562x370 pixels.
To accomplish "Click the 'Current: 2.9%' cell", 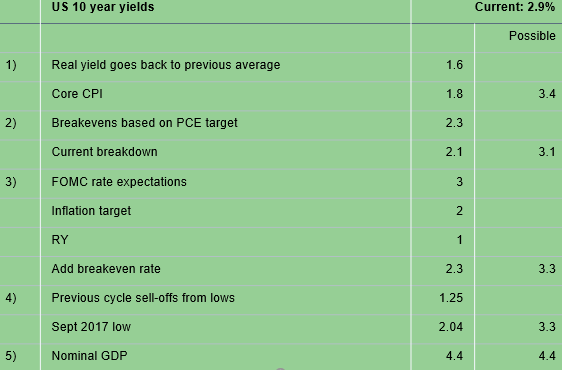I will [x=487, y=7].
